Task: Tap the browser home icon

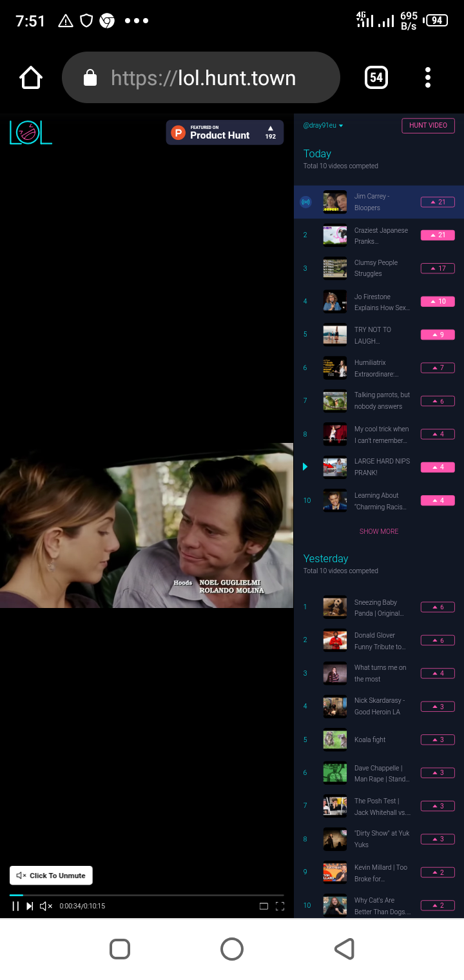Action: (x=31, y=78)
